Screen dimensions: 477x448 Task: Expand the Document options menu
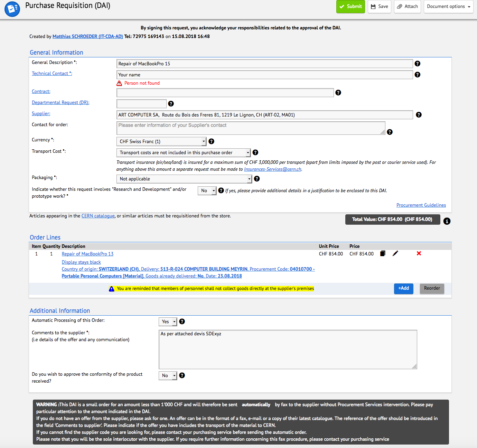click(x=448, y=7)
